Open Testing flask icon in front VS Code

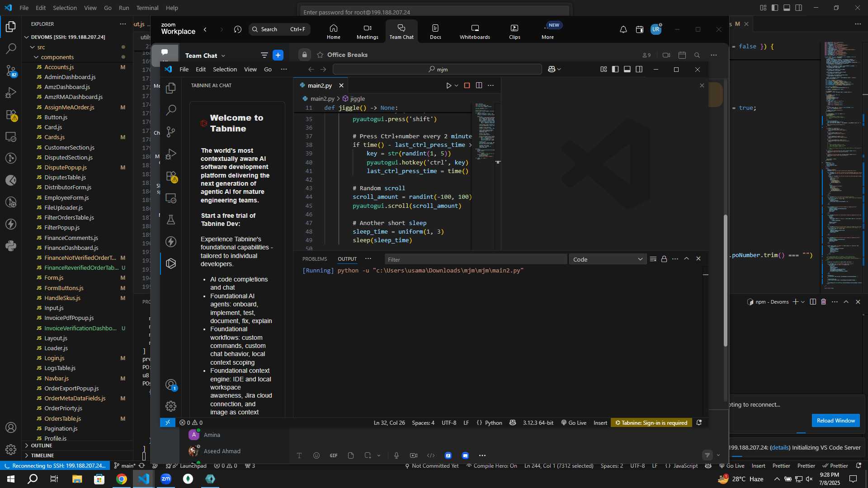(171, 220)
